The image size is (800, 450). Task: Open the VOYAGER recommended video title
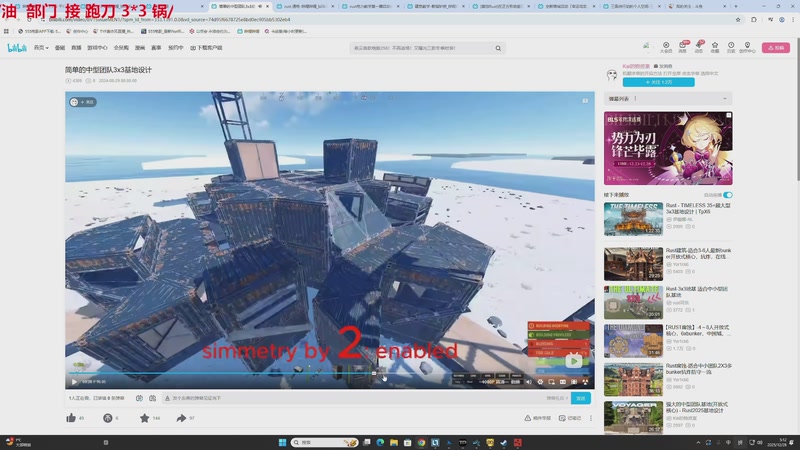698,407
